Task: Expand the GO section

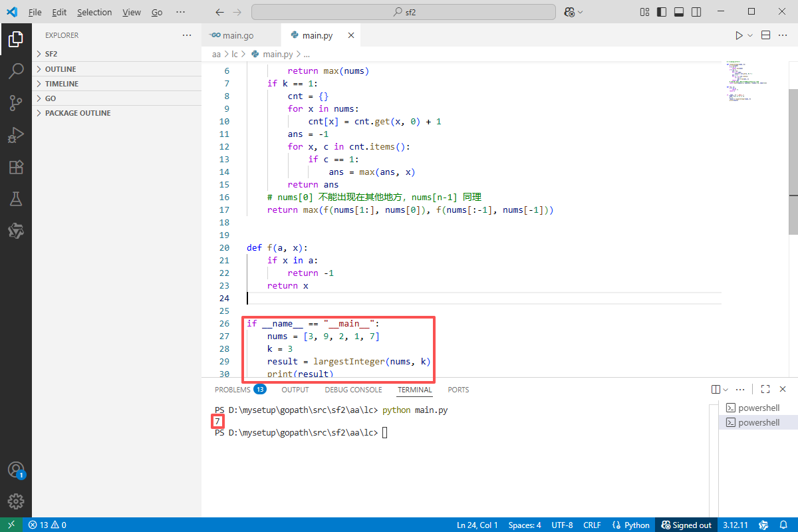Action: [x=116, y=98]
